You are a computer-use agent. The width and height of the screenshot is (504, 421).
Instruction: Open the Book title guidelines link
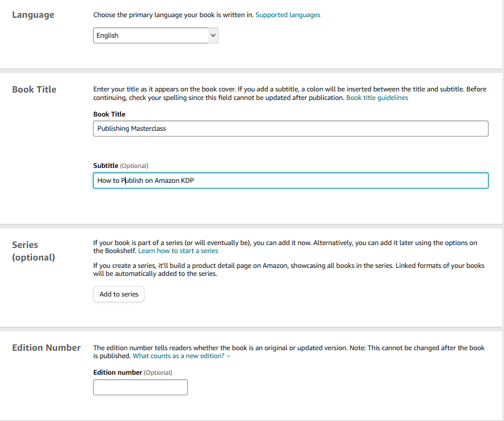click(377, 98)
